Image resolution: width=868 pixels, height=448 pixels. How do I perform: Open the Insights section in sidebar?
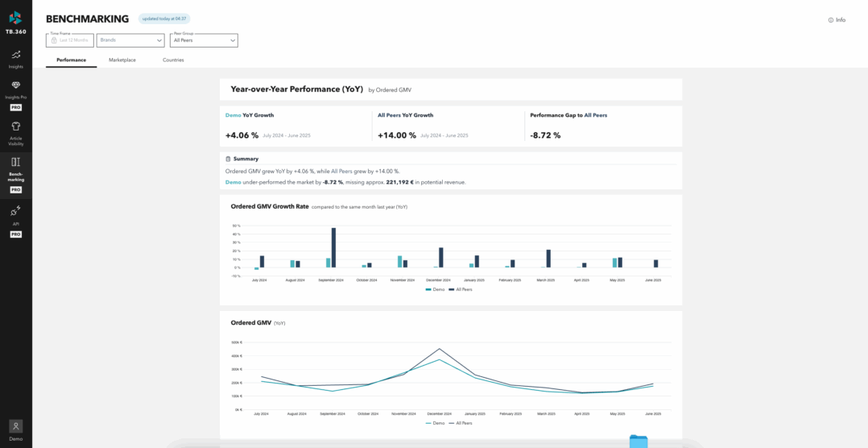pyautogui.click(x=15, y=55)
